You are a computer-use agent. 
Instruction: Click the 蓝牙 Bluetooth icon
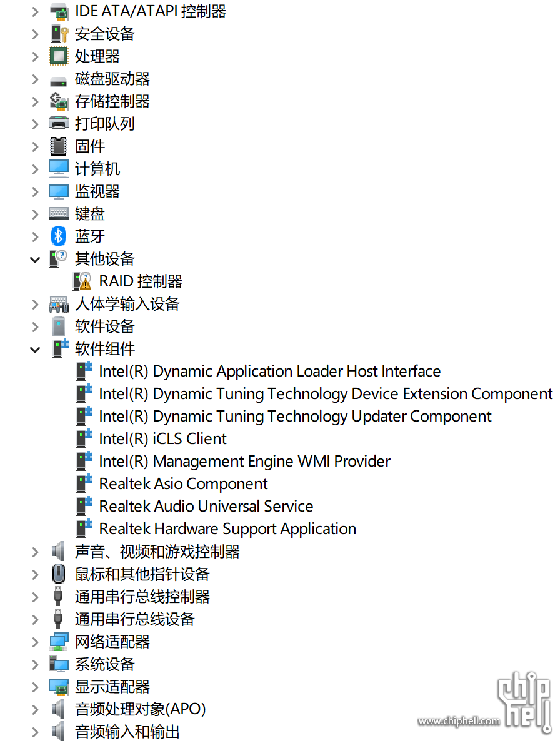tap(59, 236)
